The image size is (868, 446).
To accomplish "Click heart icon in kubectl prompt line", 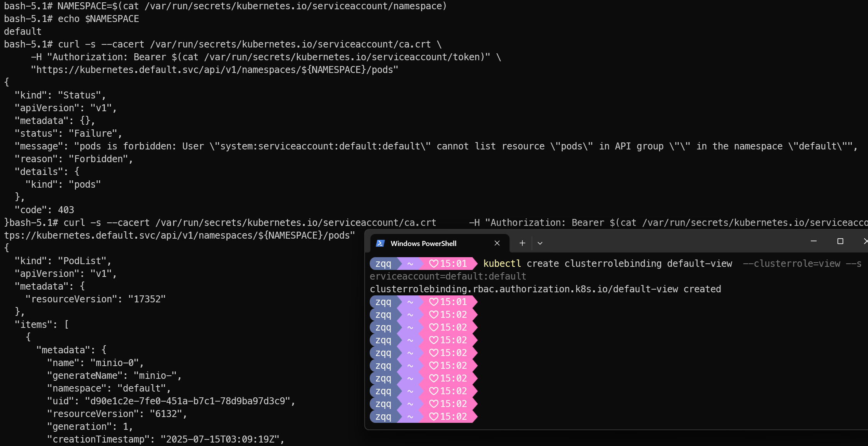I will point(434,264).
